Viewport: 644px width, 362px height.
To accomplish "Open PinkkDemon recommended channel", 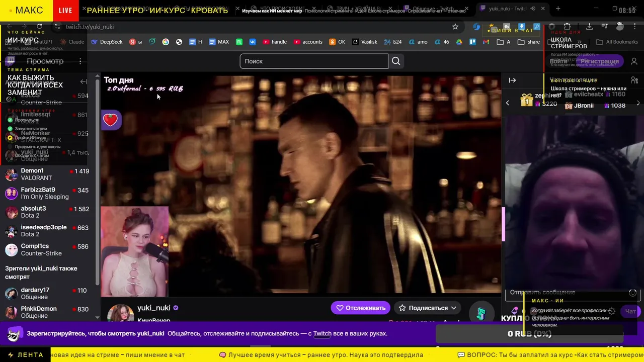I will pyautogui.click(x=47, y=312).
